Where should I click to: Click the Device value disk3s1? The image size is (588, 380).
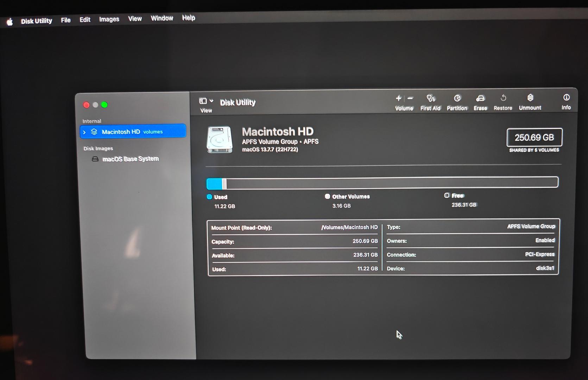pos(545,268)
